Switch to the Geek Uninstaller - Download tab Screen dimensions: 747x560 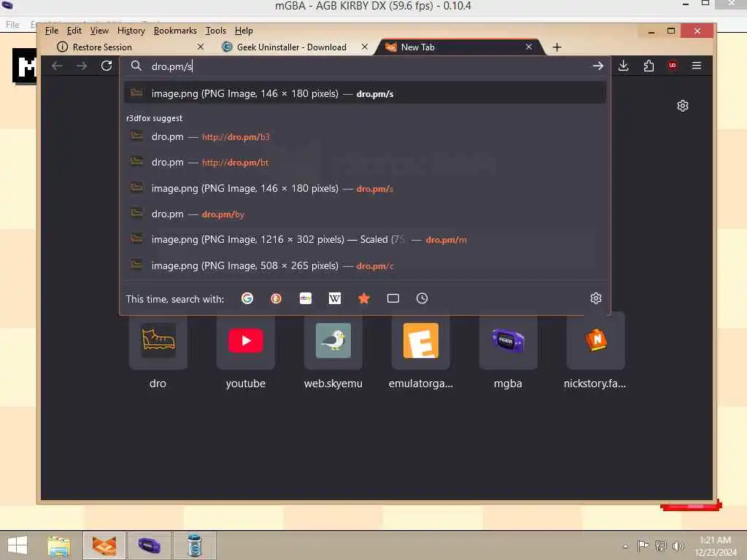[x=293, y=47]
